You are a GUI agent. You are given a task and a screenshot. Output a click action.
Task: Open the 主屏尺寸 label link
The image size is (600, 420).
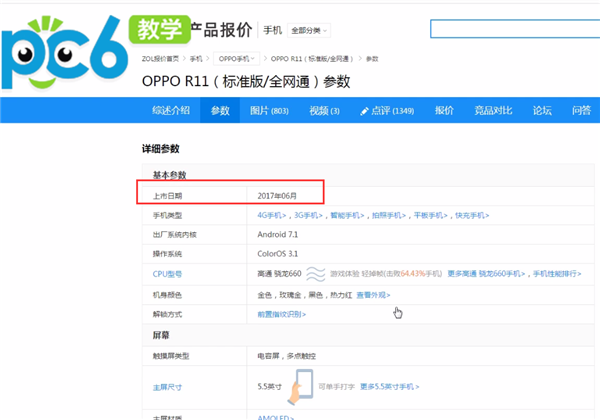(x=167, y=387)
